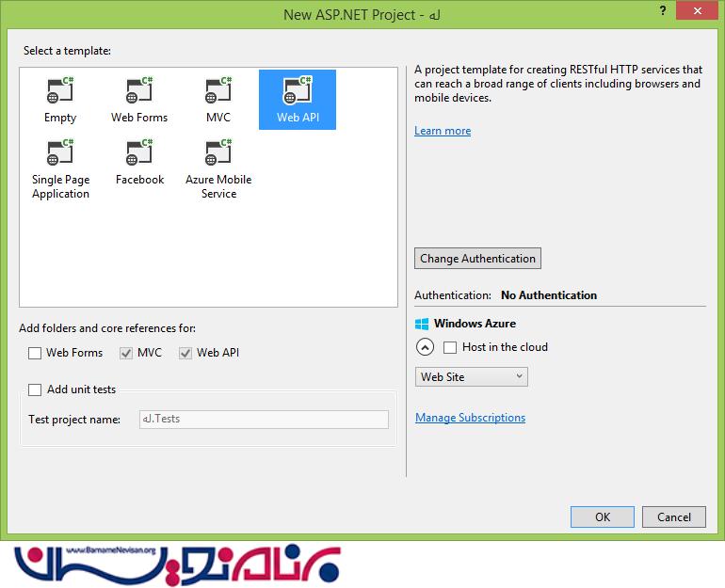
Task: Check the Host in the cloud option
Action: point(450,347)
